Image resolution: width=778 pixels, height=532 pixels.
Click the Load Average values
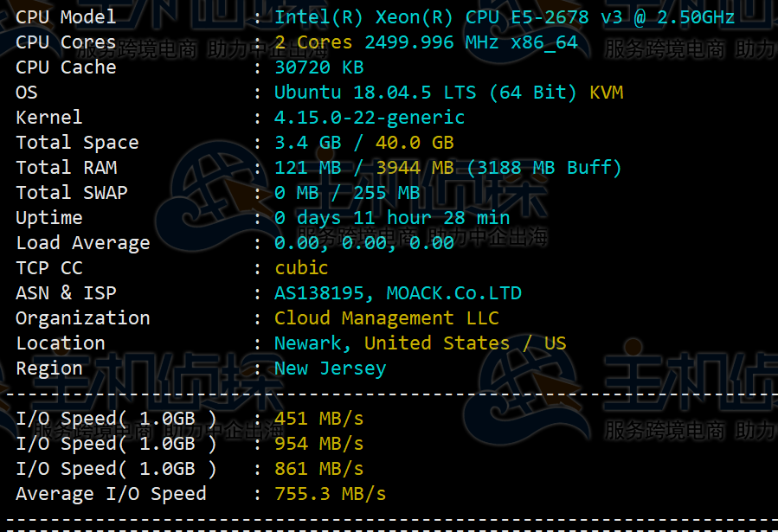pos(364,243)
